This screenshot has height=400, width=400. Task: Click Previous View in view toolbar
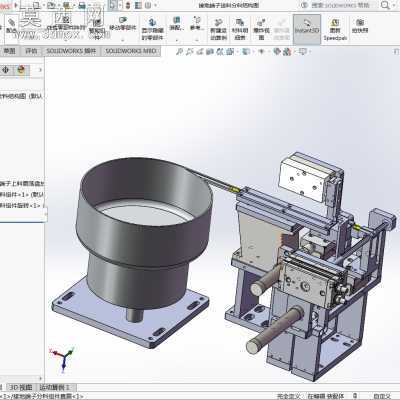pos(200,52)
